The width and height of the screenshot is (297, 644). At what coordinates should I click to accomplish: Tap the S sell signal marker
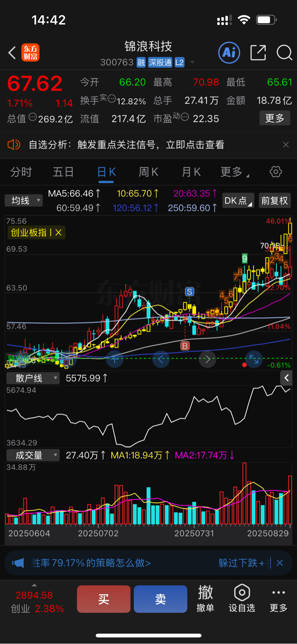(189, 292)
